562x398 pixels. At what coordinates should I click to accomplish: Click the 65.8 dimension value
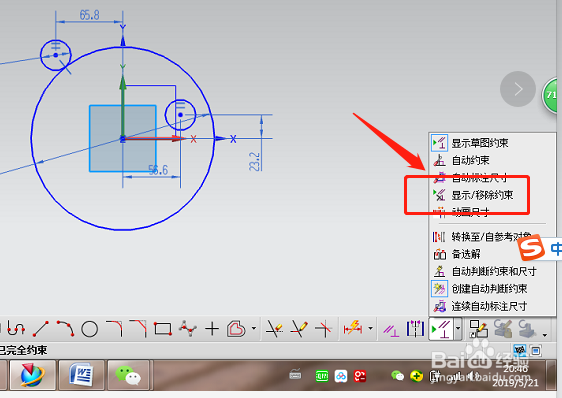tap(90, 15)
